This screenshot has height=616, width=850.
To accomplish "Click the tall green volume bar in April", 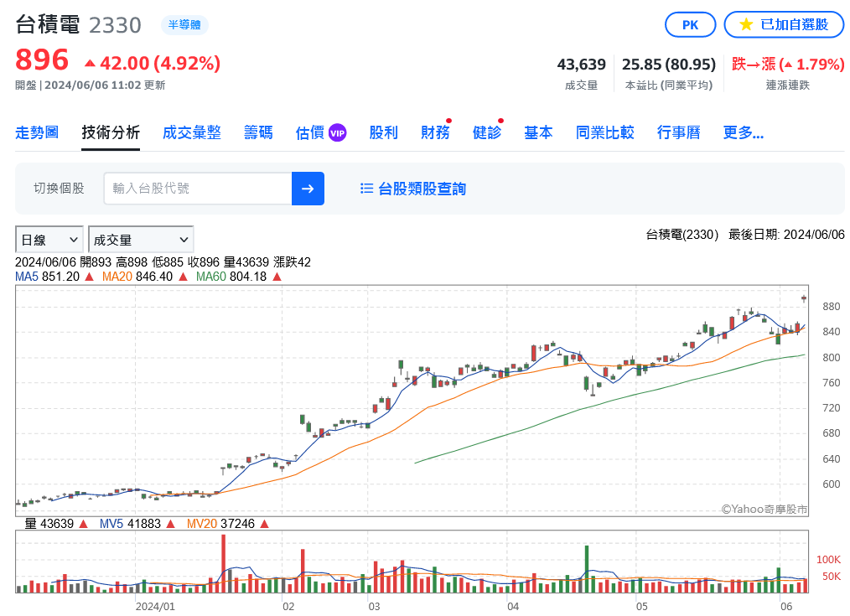I will 587,569.
